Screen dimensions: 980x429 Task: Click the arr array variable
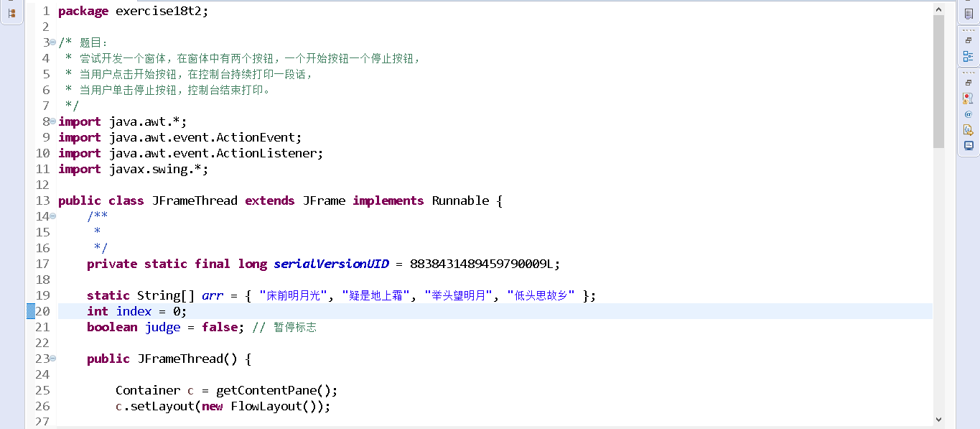point(213,295)
